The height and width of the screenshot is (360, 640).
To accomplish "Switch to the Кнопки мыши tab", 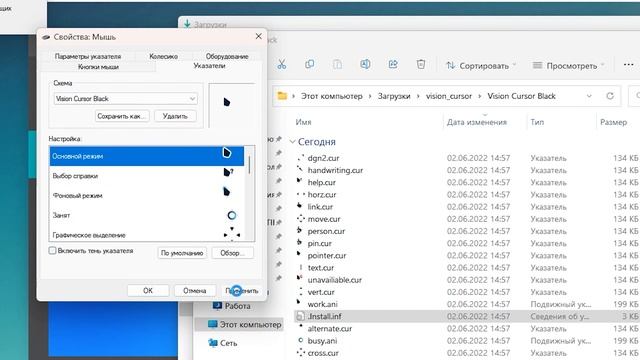I will tap(98, 67).
